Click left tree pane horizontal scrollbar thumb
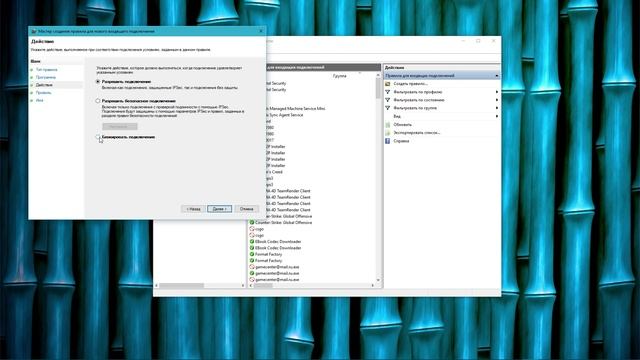The image size is (640, 360). tap(181, 285)
